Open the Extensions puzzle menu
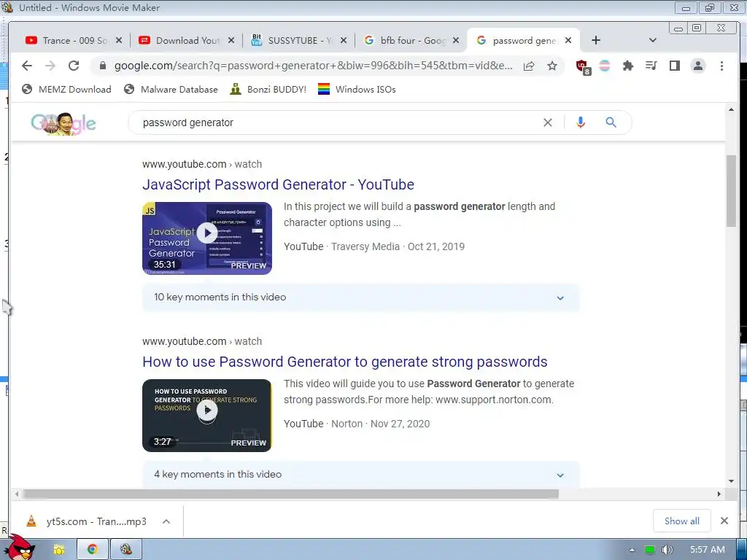747x560 pixels. [628, 66]
